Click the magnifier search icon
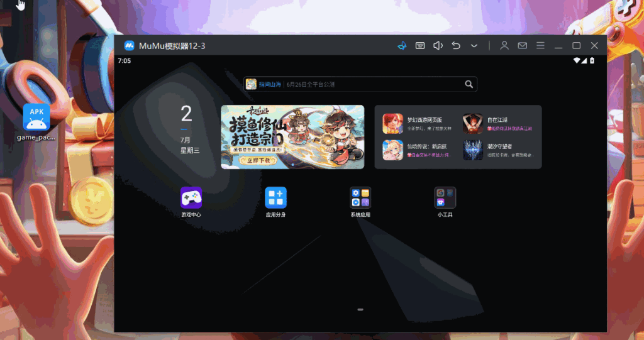The width and height of the screenshot is (644, 340). tap(469, 84)
